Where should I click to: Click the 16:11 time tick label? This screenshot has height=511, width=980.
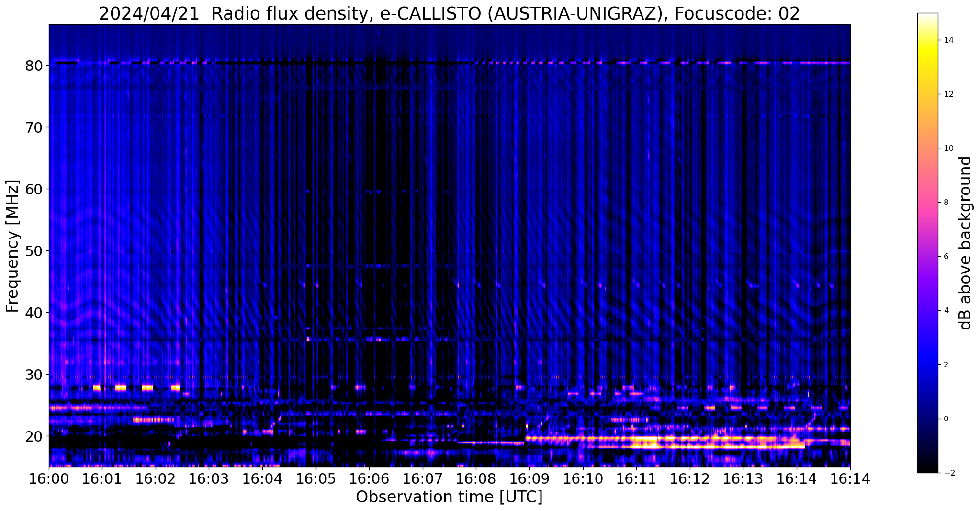(636, 478)
